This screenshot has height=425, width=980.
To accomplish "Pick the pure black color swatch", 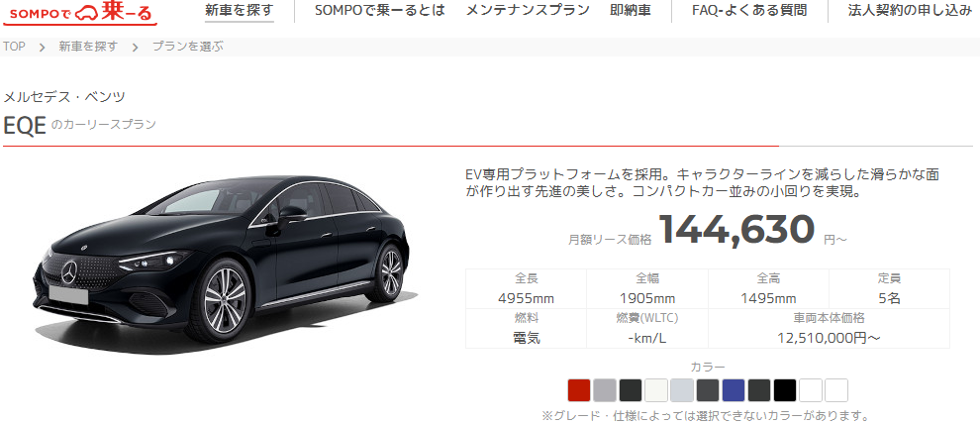I will pos(785,390).
